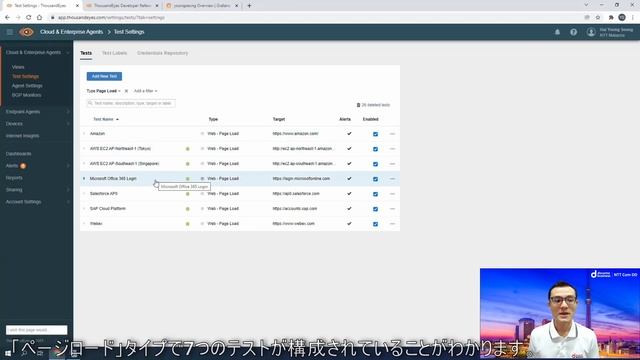
Task: Click the Amazon test target URL
Action: (296, 133)
